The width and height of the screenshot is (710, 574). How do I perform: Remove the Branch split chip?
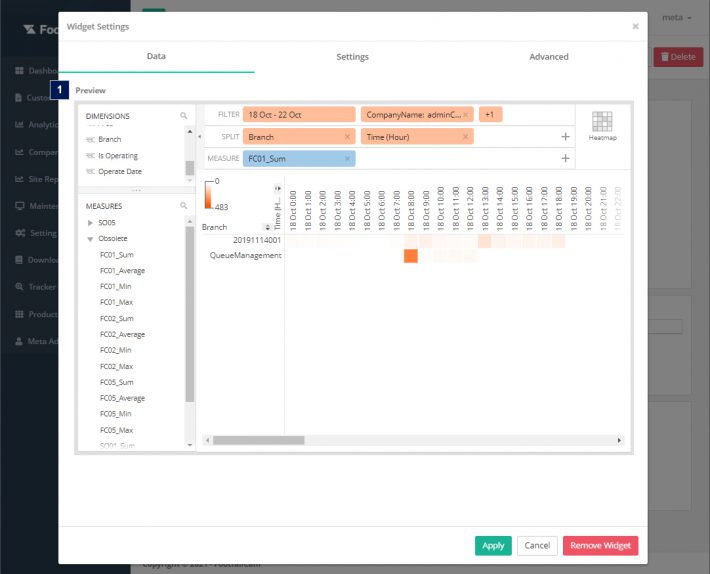(347, 137)
